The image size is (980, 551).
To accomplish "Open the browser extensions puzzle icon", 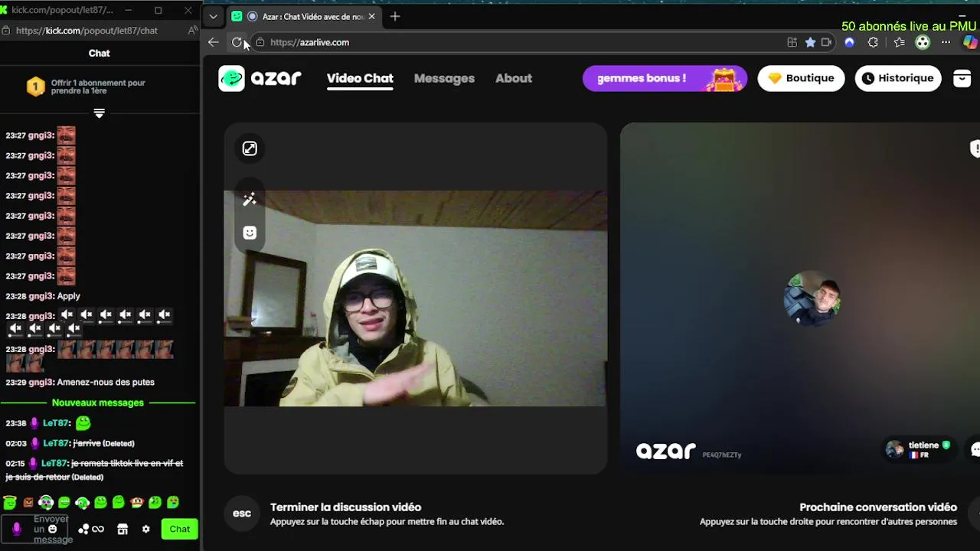I will (874, 42).
